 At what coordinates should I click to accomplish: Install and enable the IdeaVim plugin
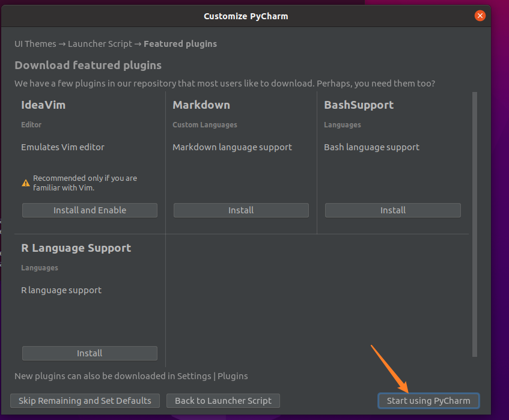pos(90,210)
